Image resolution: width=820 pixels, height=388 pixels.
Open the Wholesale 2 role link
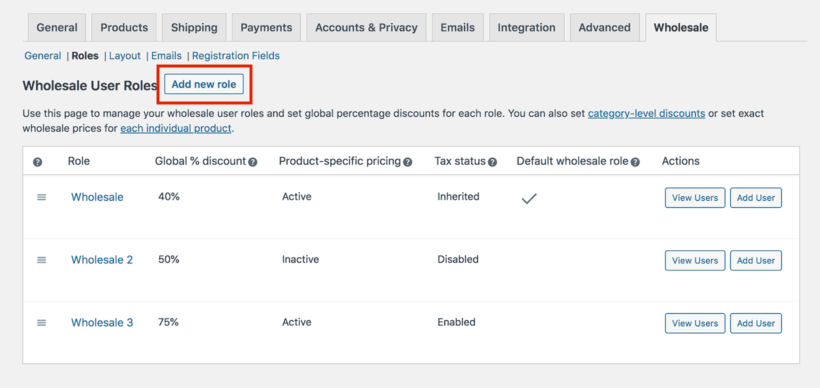coord(102,260)
